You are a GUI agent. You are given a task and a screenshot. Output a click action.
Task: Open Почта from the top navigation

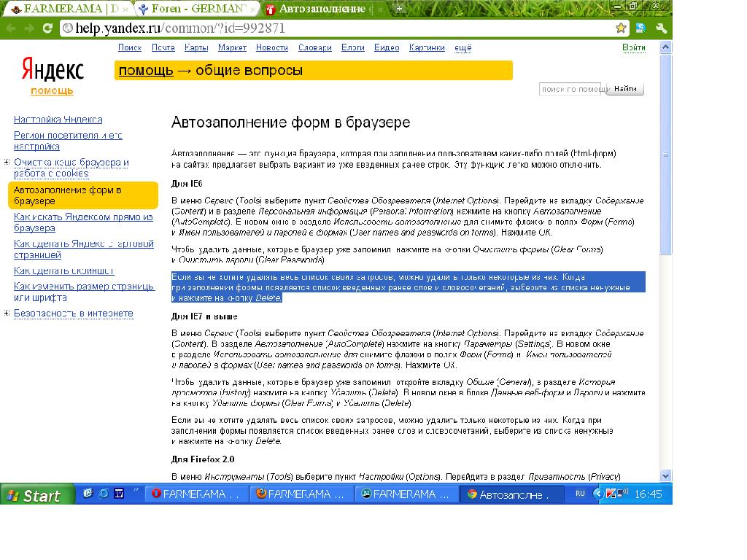pos(163,47)
